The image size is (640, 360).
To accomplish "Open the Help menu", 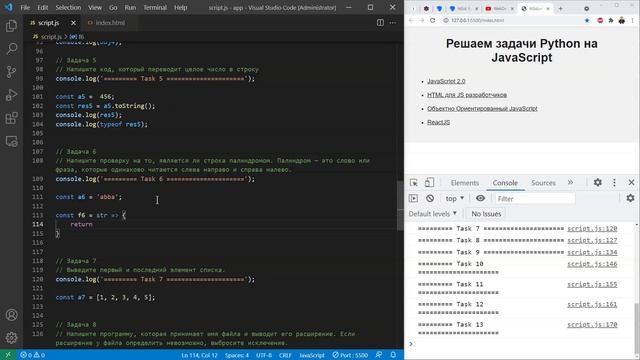I will (180, 7).
